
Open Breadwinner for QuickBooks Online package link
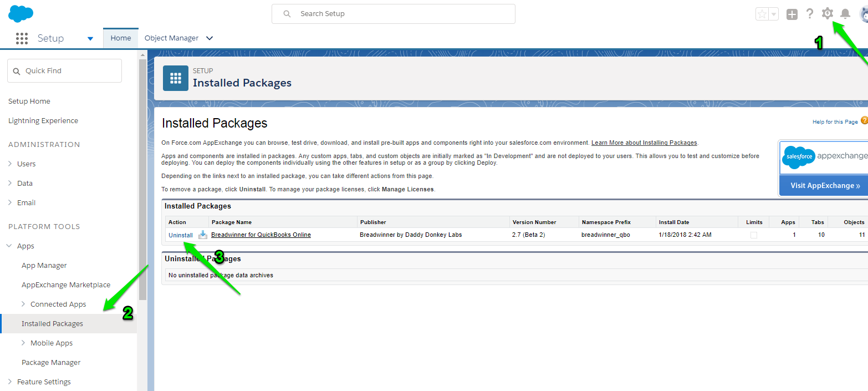[x=261, y=235]
